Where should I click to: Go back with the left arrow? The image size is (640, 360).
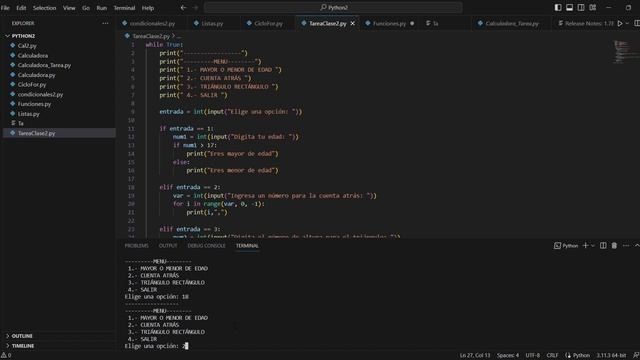tap(183, 7)
